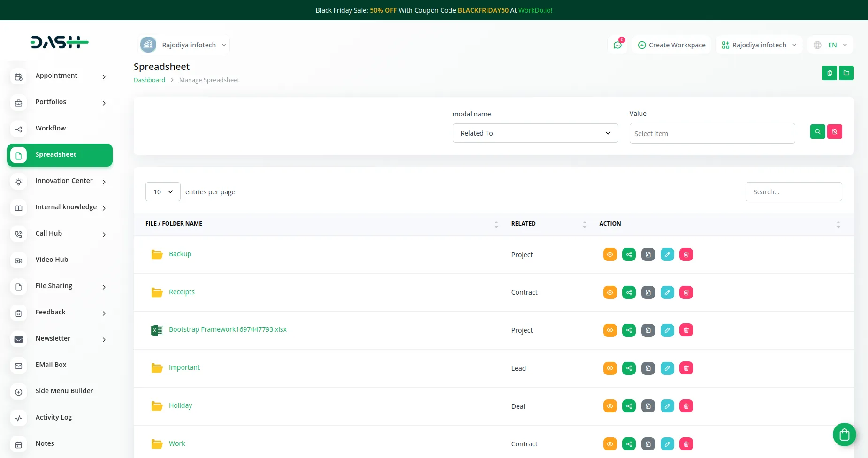
Task: Edit the Important folder
Action: pyautogui.click(x=667, y=368)
